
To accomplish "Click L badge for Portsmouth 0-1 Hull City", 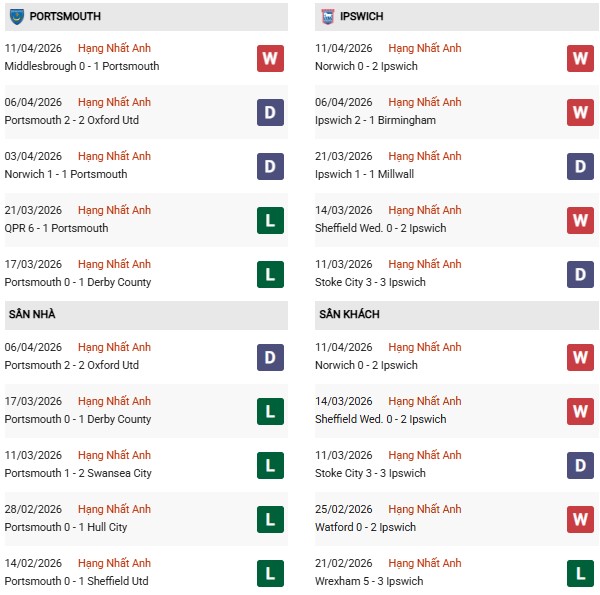I will pos(270,519).
